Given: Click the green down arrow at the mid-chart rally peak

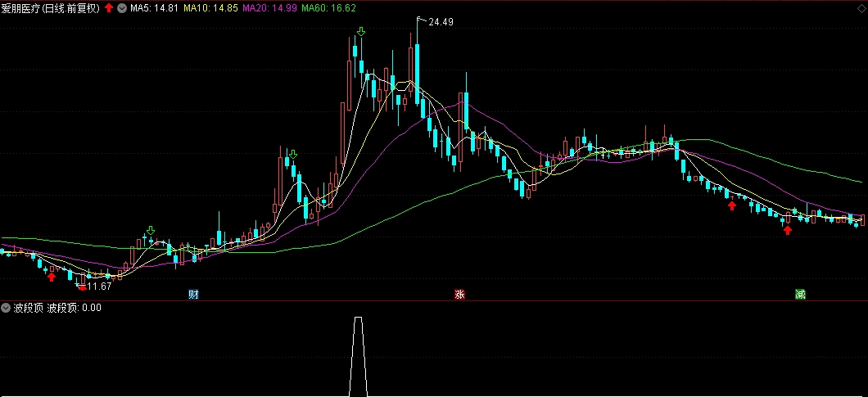Looking at the screenshot, I should pos(293,154).
